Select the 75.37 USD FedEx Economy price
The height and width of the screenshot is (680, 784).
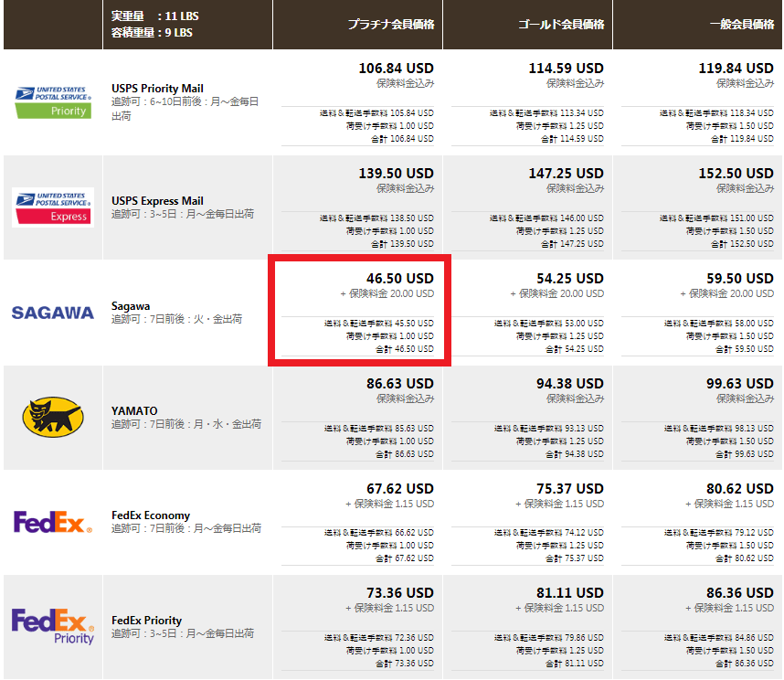570,488
